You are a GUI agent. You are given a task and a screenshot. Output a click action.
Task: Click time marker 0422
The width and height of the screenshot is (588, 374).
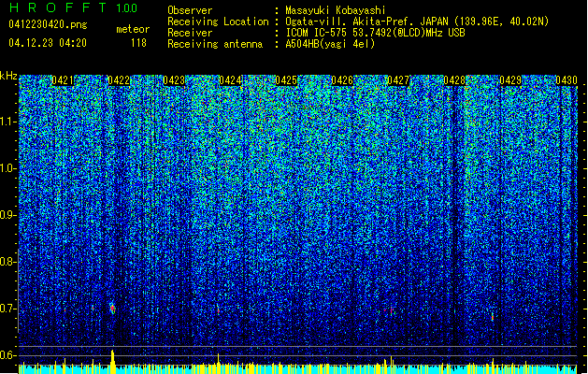[x=119, y=80]
